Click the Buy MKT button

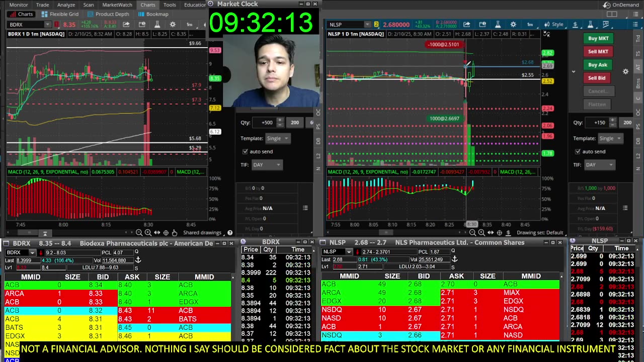point(598,38)
